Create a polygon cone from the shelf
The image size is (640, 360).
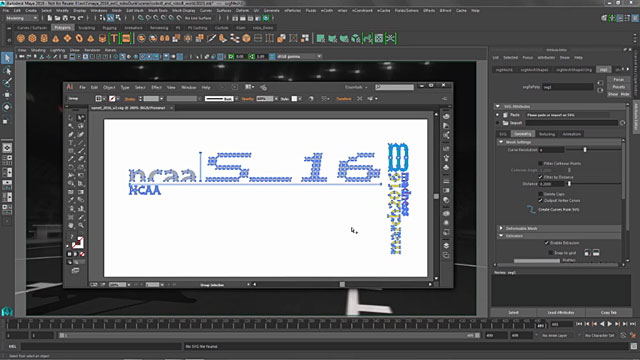[56, 38]
